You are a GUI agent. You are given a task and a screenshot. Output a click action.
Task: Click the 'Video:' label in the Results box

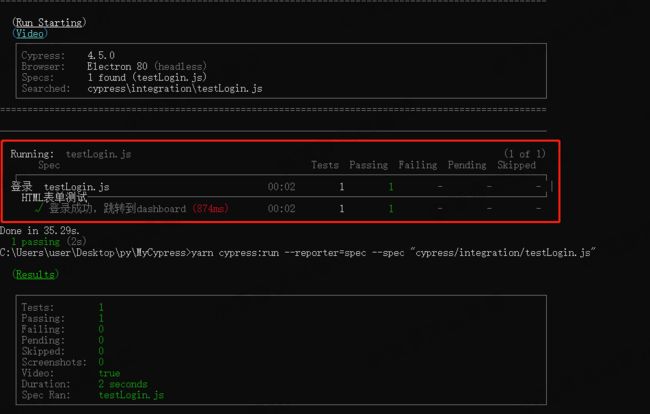[x=38, y=373]
